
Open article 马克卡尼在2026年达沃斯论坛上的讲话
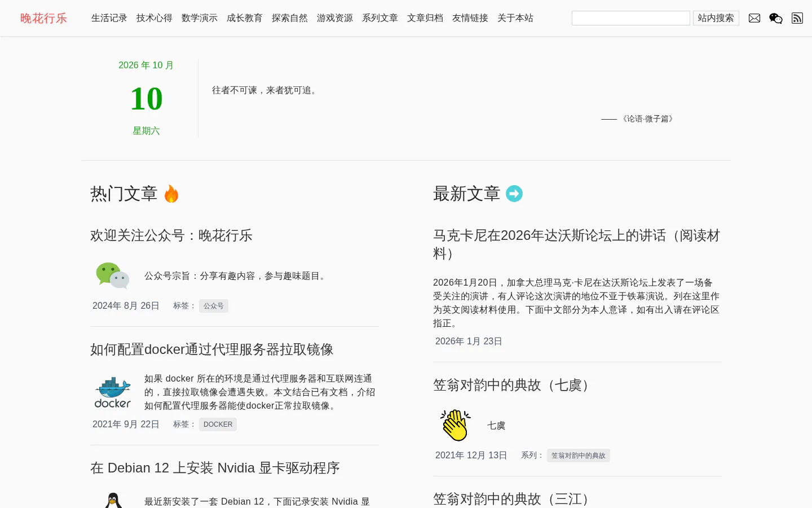(x=577, y=244)
